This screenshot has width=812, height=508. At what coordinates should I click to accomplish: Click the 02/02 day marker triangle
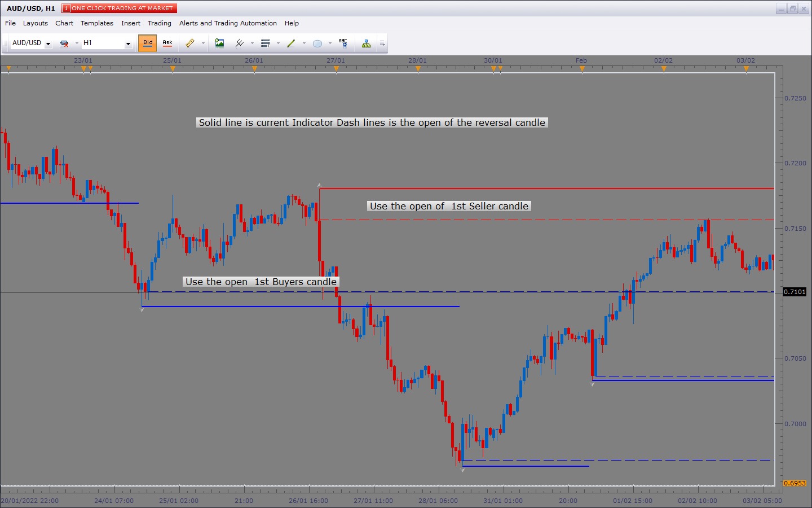coord(664,69)
